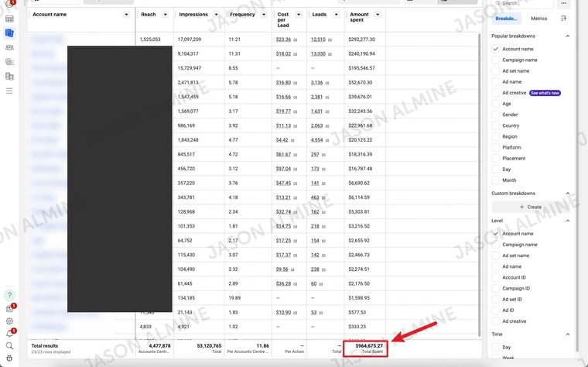Screen dimensions: 588x367
Task: Click attribution icon beside $4.42 cost per lead
Action: pos(292,140)
